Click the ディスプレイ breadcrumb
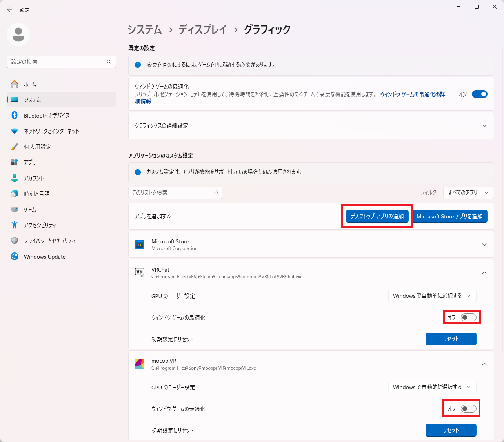The height and width of the screenshot is (442, 504). (x=203, y=30)
